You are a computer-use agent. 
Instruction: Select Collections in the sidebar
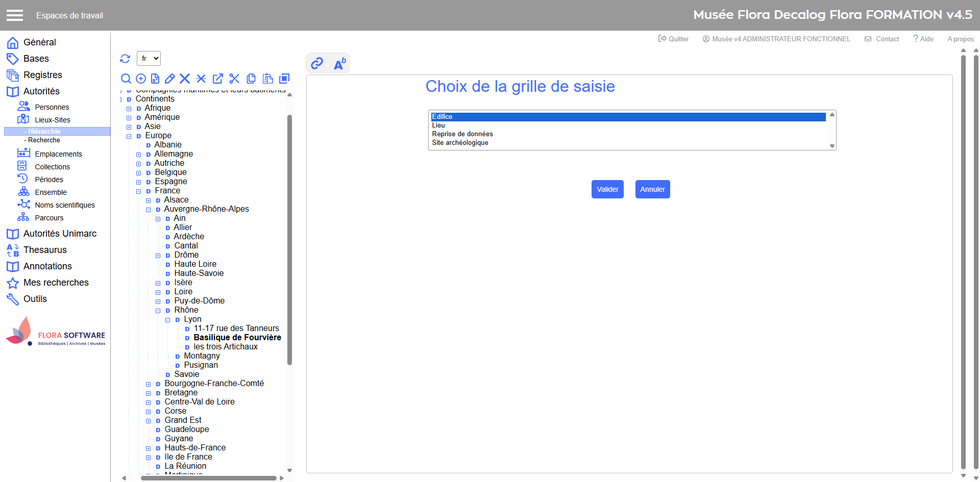(x=52, y=167)
